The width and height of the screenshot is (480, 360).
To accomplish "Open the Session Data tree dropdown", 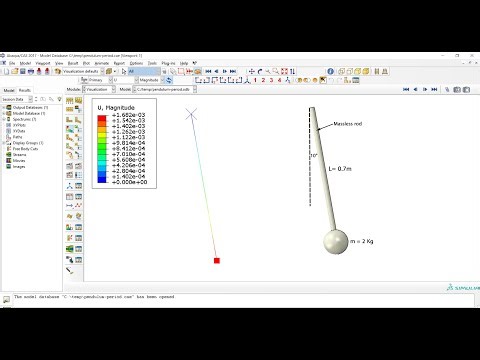I will tap(30, 99).
